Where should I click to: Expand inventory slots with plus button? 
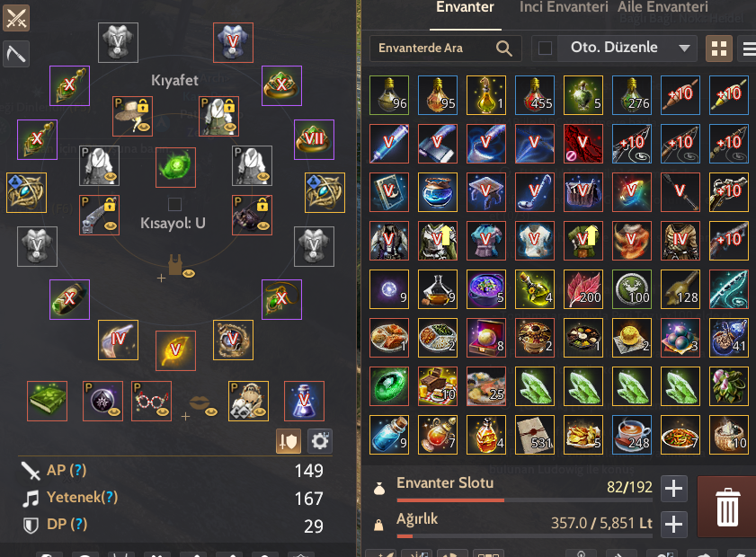click(673, 488)
